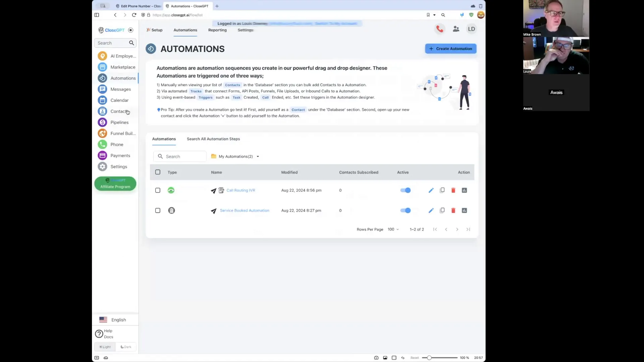644x362 pixels.
Task: Click the browser bookmark icon
Action: tap(428, 15)
